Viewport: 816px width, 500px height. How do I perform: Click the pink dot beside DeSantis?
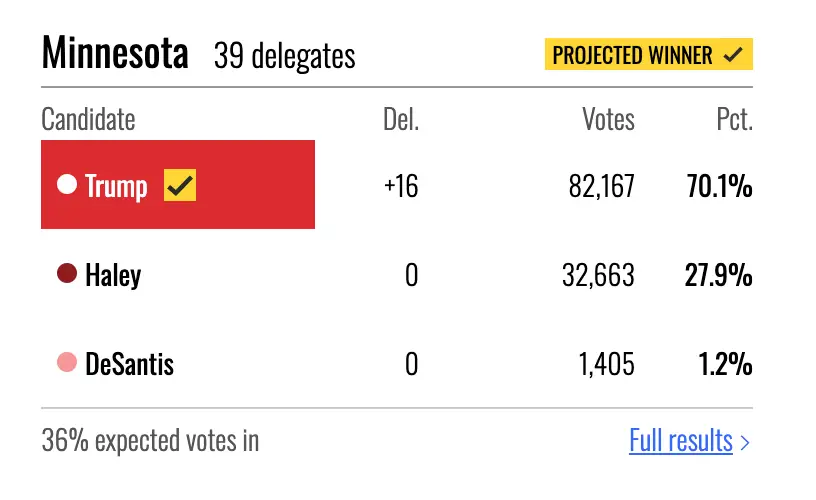[67, 362]
